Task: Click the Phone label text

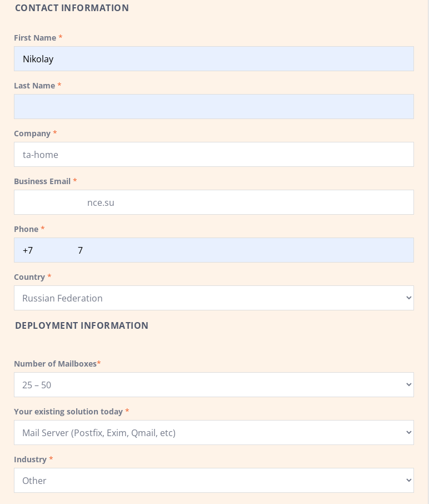Action: [26, 229]
